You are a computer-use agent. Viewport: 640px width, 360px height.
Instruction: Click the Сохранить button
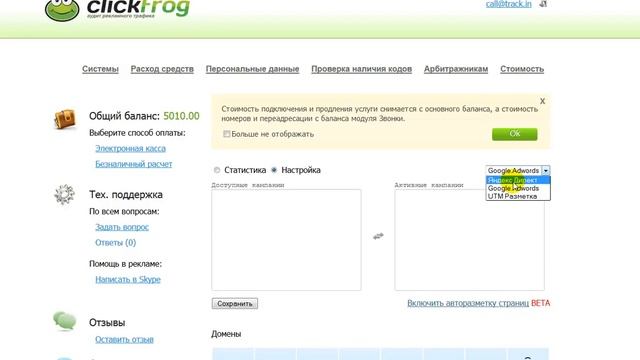[235, 303]
